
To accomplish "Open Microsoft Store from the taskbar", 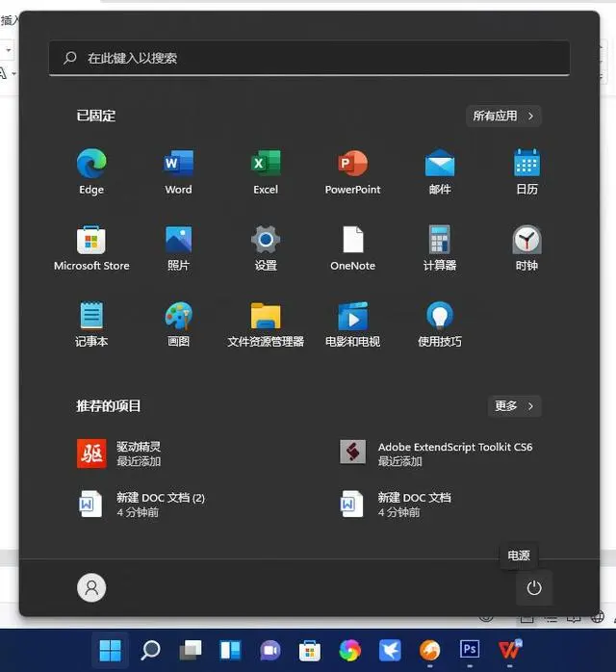I will 310,650.
